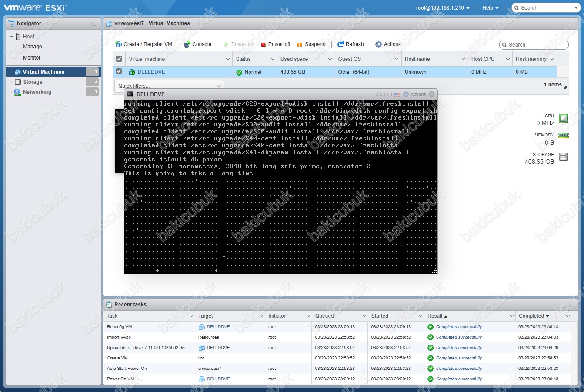The width and height of the screenshot is (584, 392).
Task: Click the console window resize handle corner
Action: [434, 271]
